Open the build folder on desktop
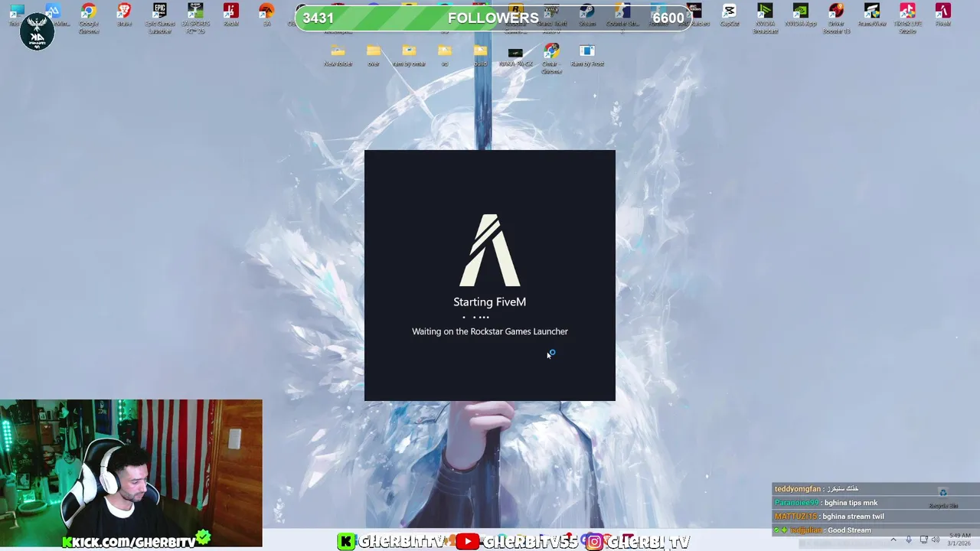 click(480, 55)
